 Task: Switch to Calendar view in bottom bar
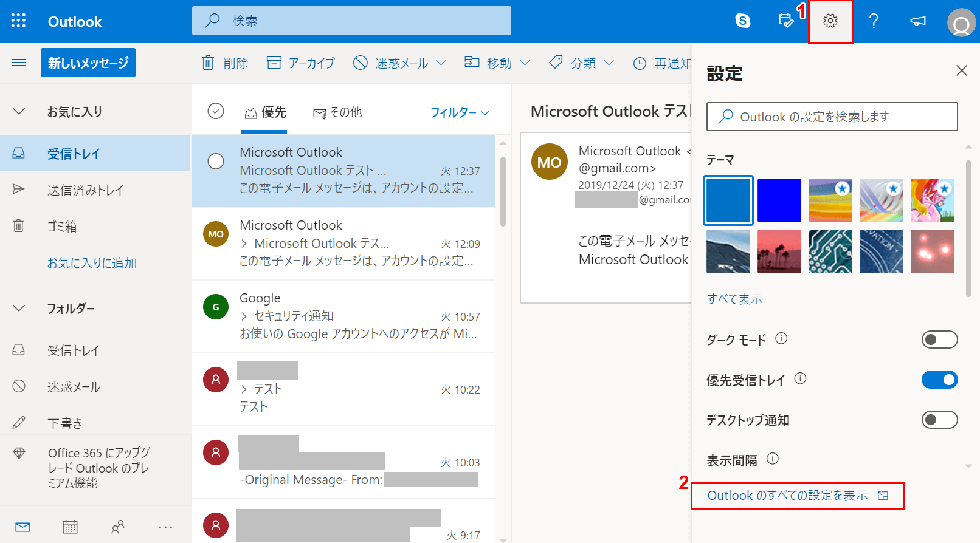[70, 527]
